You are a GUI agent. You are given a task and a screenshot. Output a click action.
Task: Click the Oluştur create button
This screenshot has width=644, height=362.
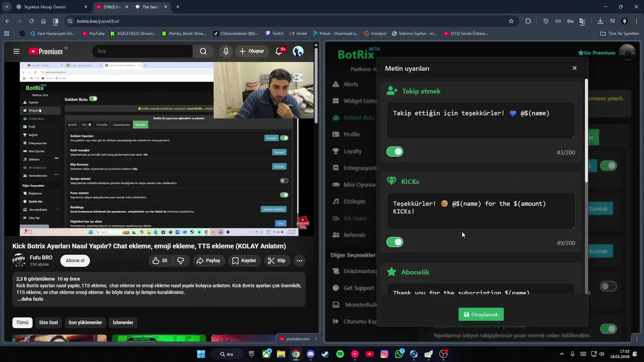[x=252, y=51]
